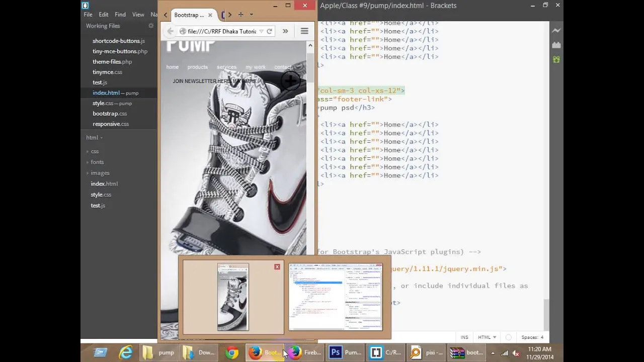The width and height of the screenshot is (644, 362).
Task: Open test.js in project tree
Action: 98,206
